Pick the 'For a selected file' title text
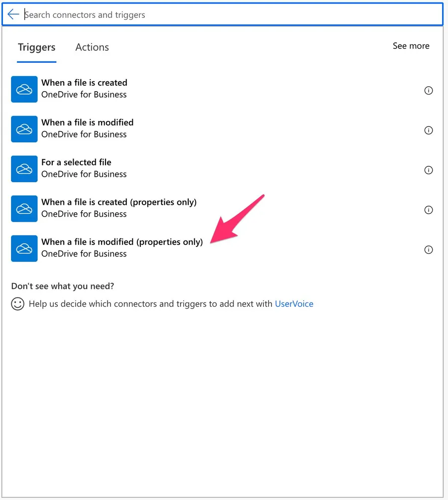This screenshot has height=500, width=448. [76, 162]
